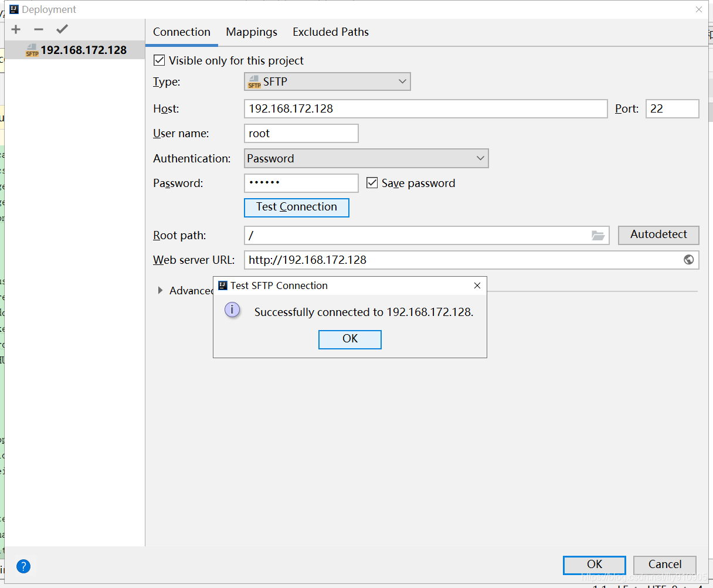713x588 pixels.
Task: Expand the Advanced options section
Action: click(161, 291)
